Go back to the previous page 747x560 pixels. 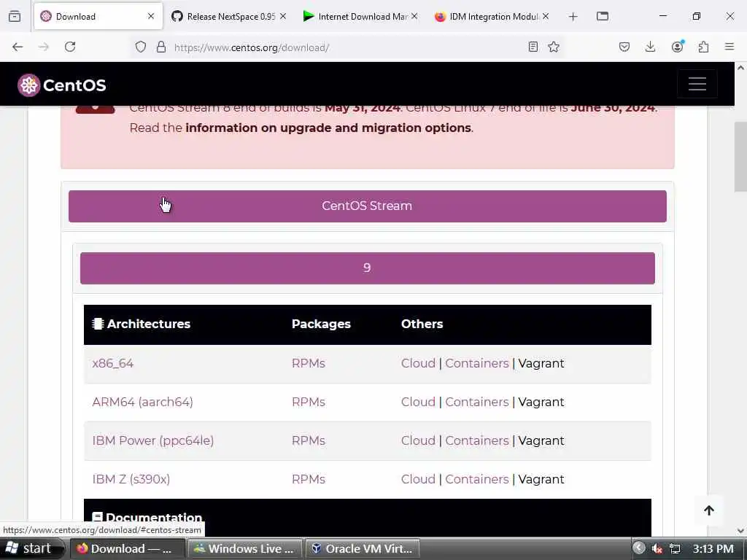point(18,47)
